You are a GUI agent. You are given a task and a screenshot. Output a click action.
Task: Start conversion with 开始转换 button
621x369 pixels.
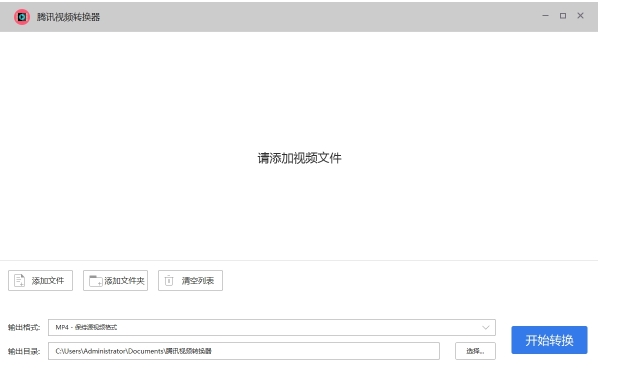point(549,340)
